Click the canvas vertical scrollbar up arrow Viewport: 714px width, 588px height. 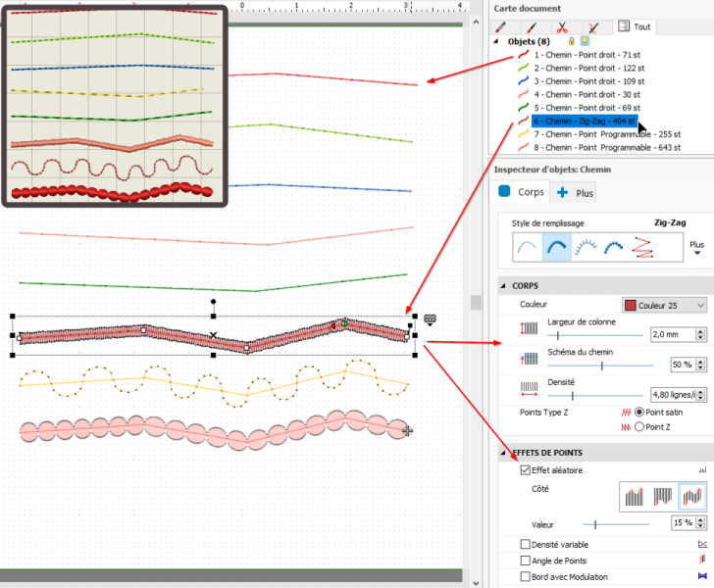476,22
